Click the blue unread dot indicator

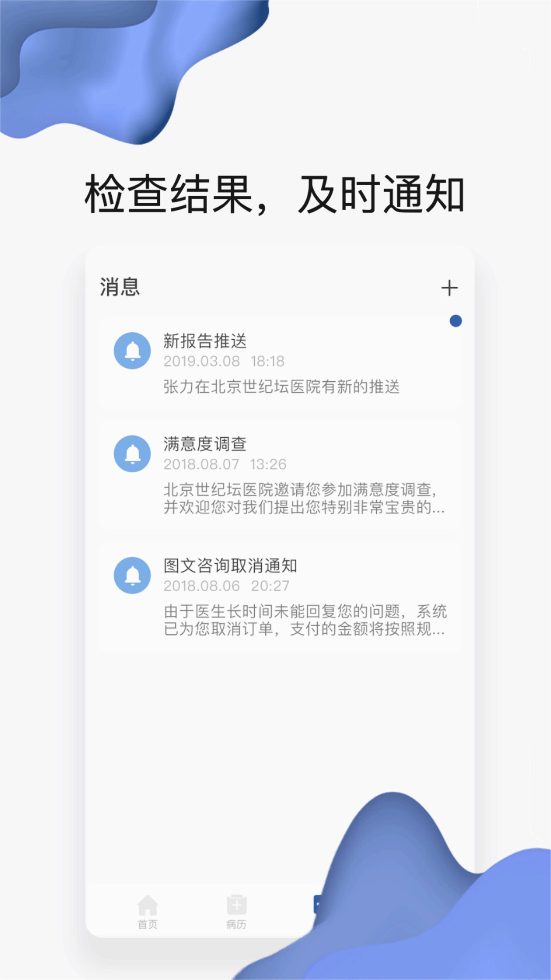point(456,321)
